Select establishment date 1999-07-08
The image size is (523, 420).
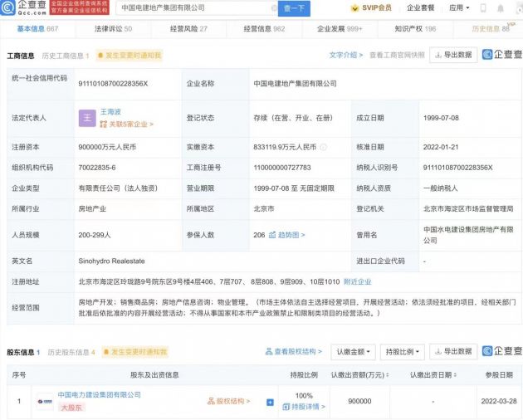441,118
